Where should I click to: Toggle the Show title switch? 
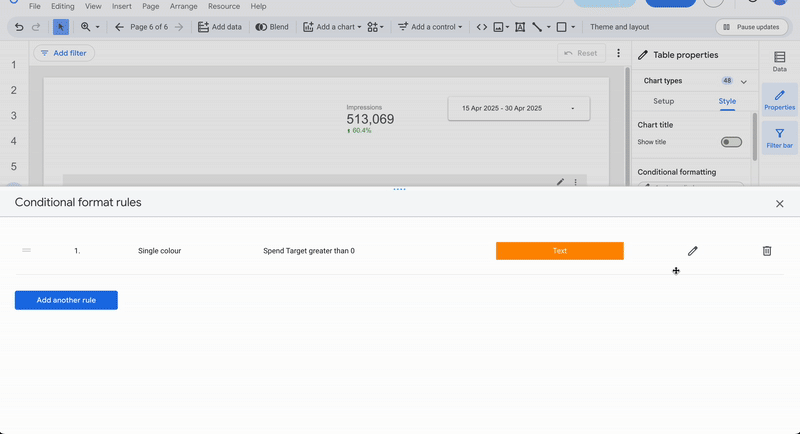coord(731,142)
